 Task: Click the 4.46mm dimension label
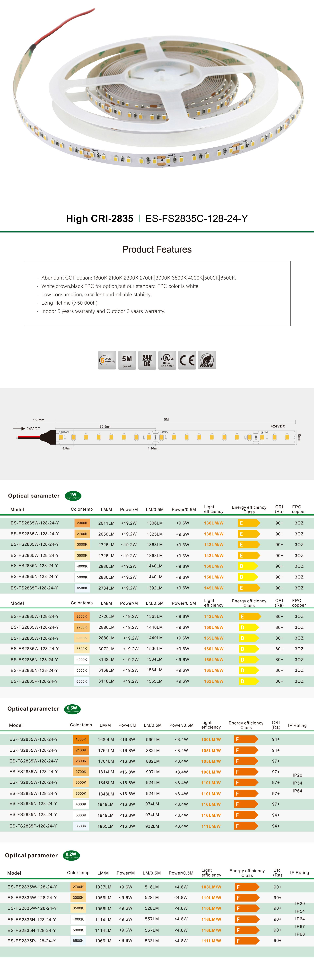pyautogui.click(x=154, y=448)
